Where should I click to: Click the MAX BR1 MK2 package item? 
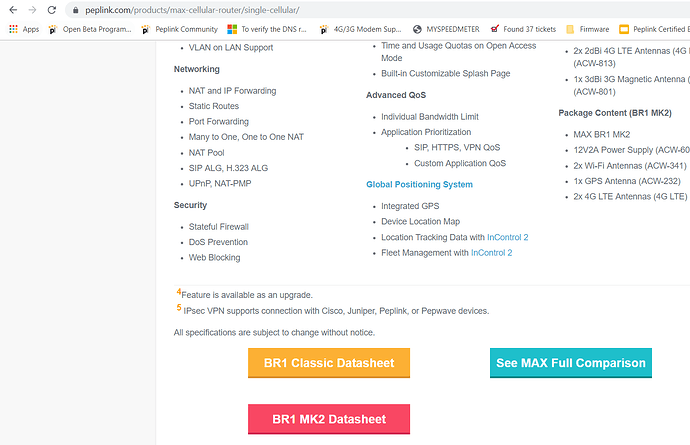602,134
